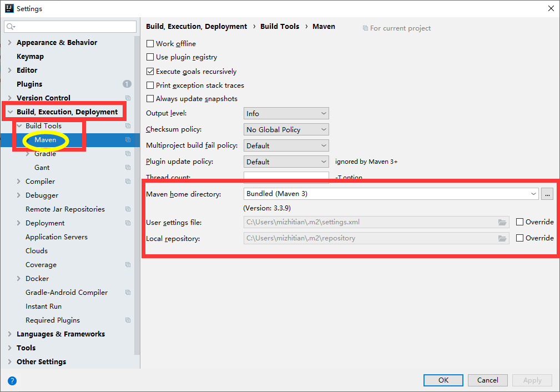The image size is (560, 392).
Task: Click the help question mark icon
Action: 12,380
